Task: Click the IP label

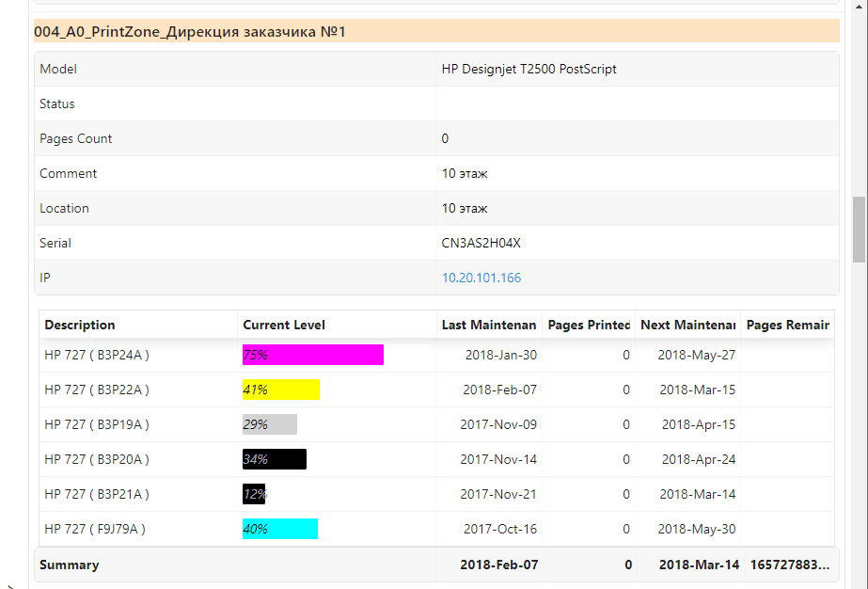Action: [45, 278]
